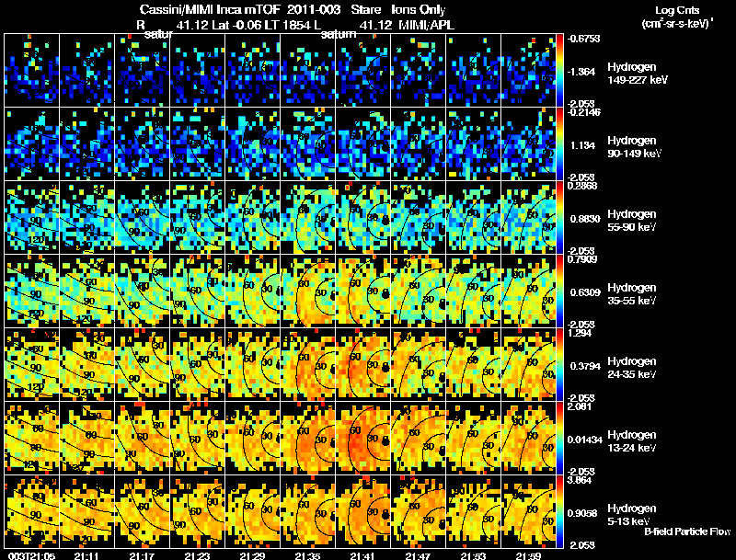The width and height of the screenshot is (736, 560).
Task: Click the Hydrogen 5-13 keV label
Action: (632, 515)
